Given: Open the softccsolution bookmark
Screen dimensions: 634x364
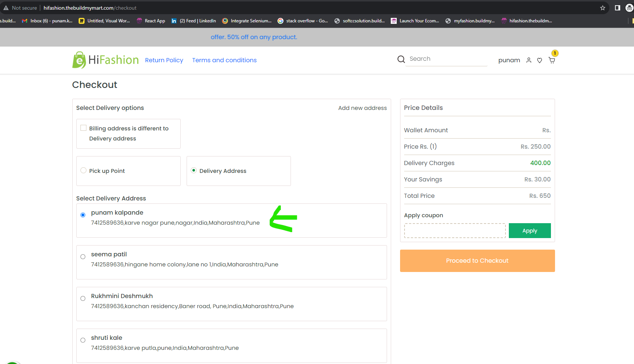Looking at the screenshot, I should coord(359,21).
